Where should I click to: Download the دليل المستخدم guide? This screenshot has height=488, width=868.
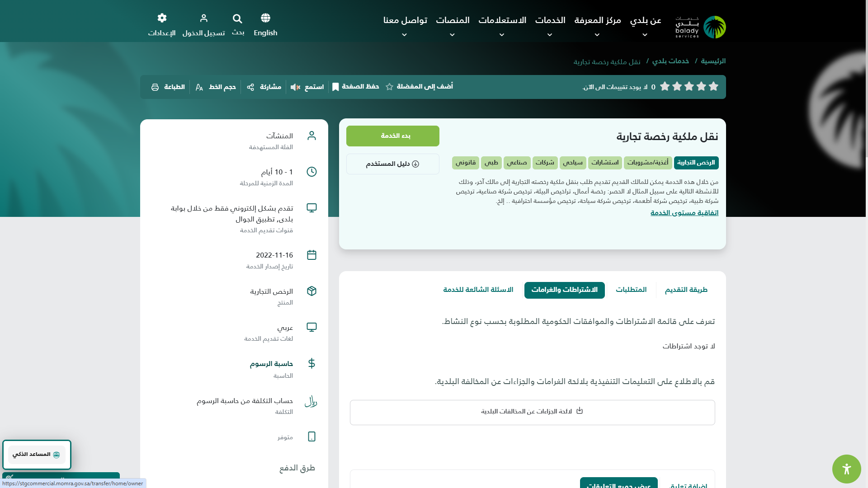coord(392,164)
